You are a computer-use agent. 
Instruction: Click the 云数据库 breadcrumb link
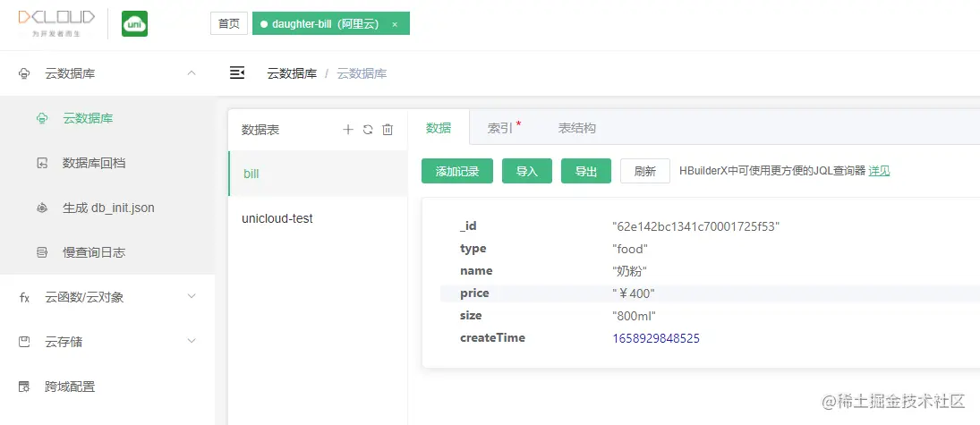click(x=292, y=73)
